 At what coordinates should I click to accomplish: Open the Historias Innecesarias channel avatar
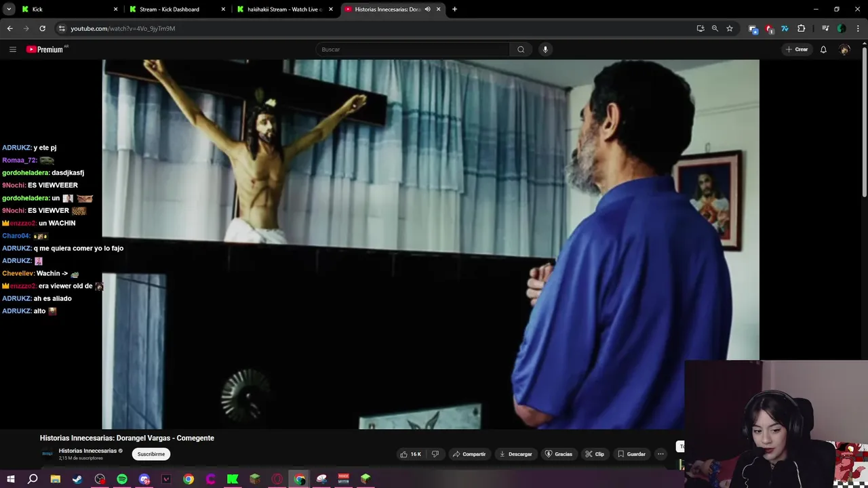(47, 454)
